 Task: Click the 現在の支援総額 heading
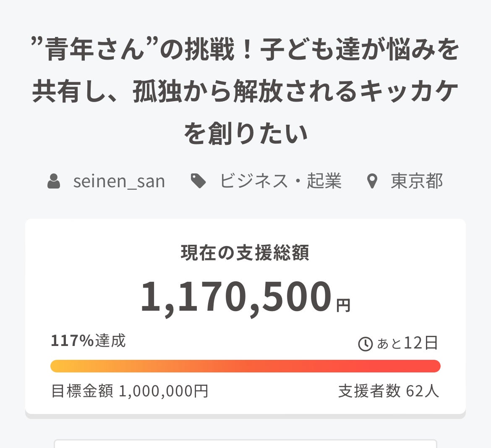[245, 253]
